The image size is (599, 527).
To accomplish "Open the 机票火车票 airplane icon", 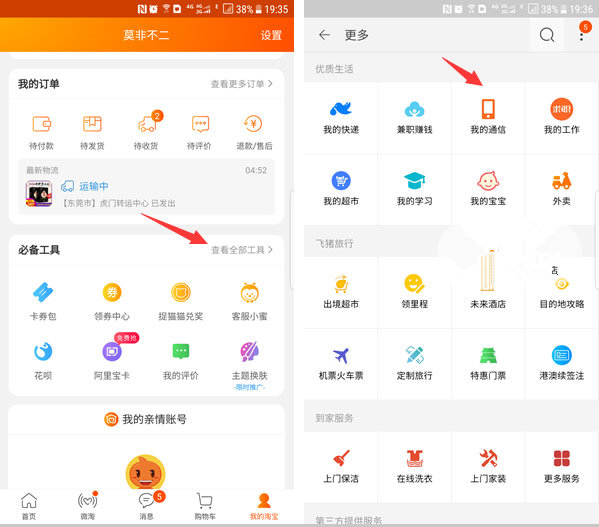I will (x=340, y=356).
